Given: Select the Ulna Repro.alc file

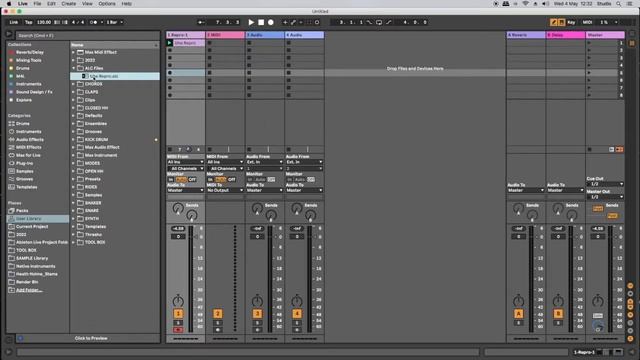Looking at the screenshot, I should pyautogui.click(x=115, y=76).
